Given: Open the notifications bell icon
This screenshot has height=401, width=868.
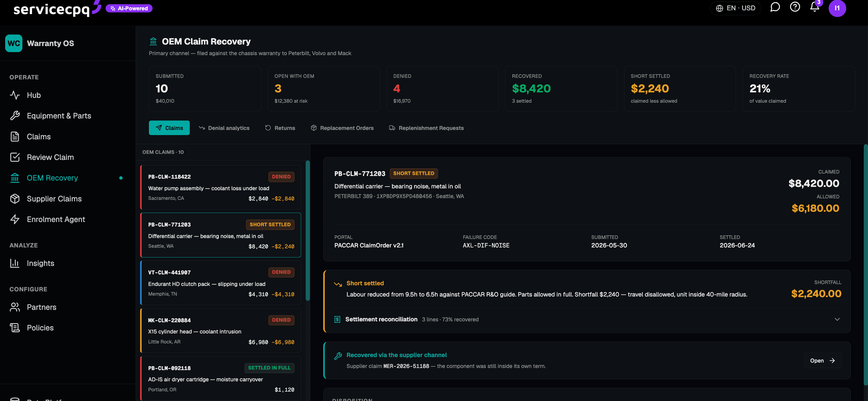Looking at the screenshot, I should 815,7.
